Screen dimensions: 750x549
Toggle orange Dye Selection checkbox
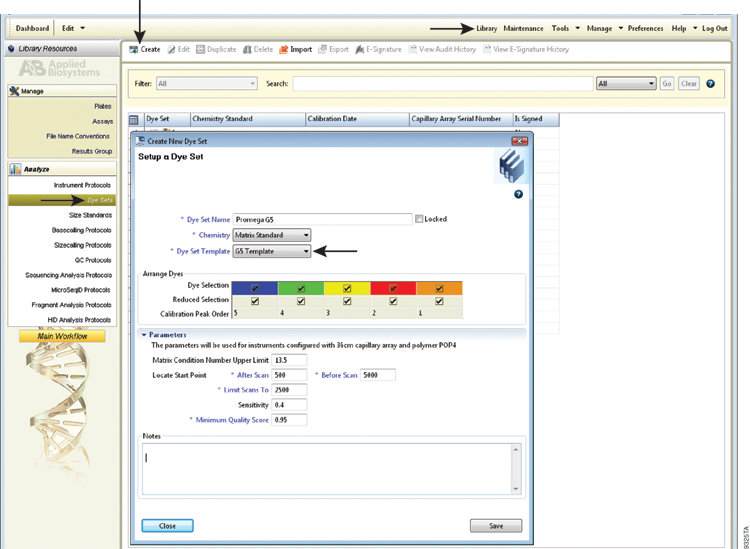439,288
